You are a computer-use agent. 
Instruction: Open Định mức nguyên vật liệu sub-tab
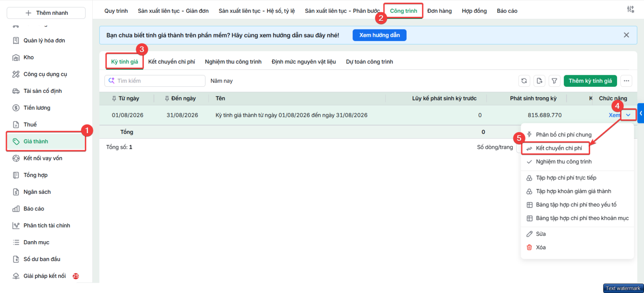tap(303, 61)
